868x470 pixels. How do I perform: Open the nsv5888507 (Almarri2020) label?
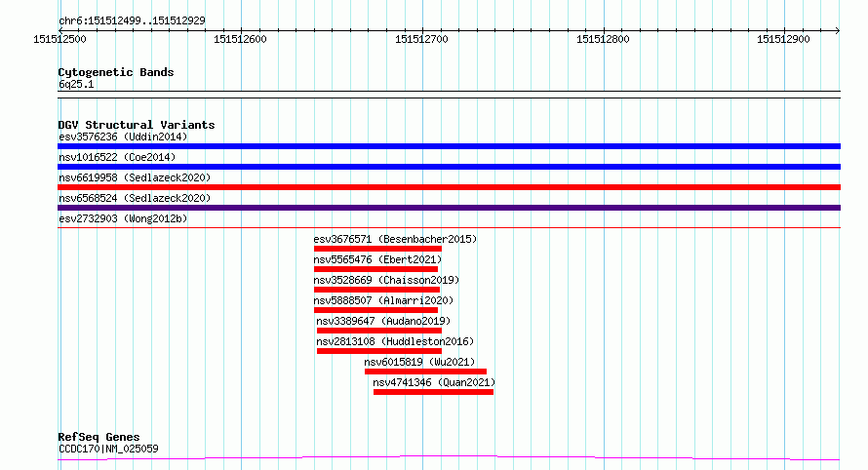tap(383, 300)
